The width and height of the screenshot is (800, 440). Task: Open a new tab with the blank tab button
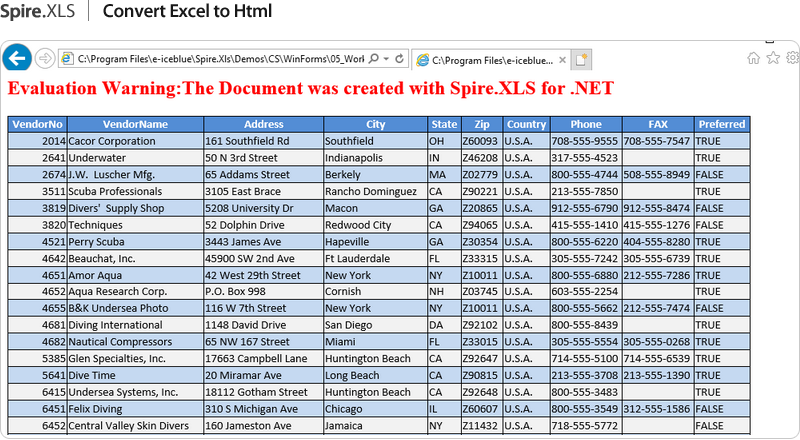(581, 59)
